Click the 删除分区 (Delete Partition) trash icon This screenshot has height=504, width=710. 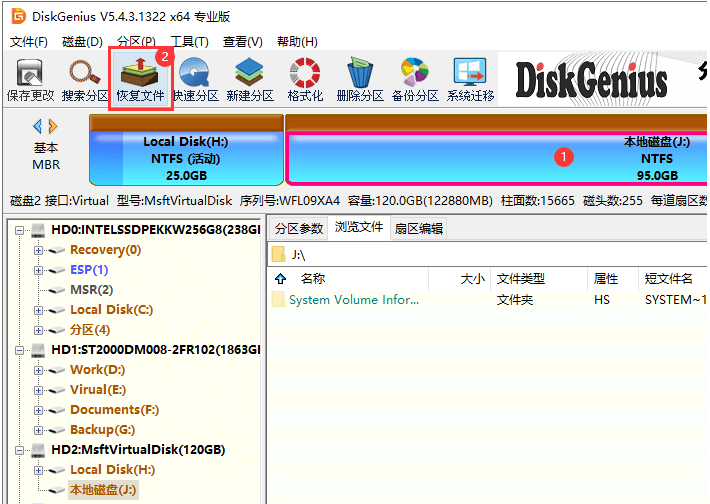(x=360, y=80)
